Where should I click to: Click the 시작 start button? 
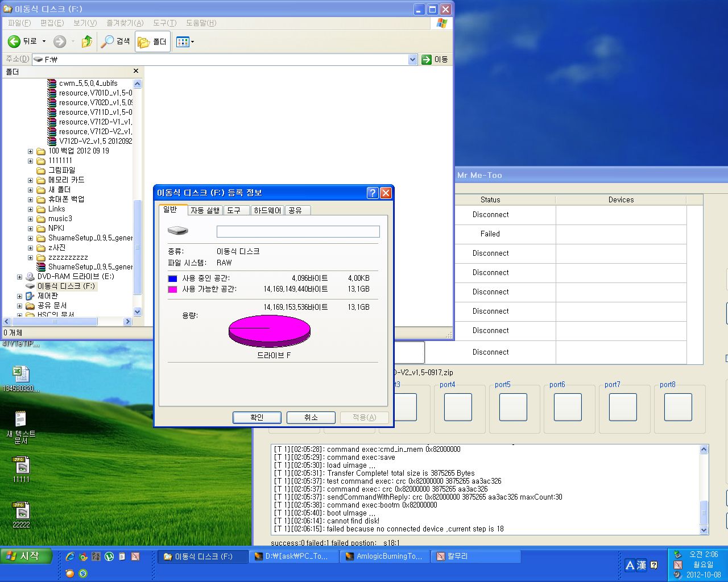27,556
